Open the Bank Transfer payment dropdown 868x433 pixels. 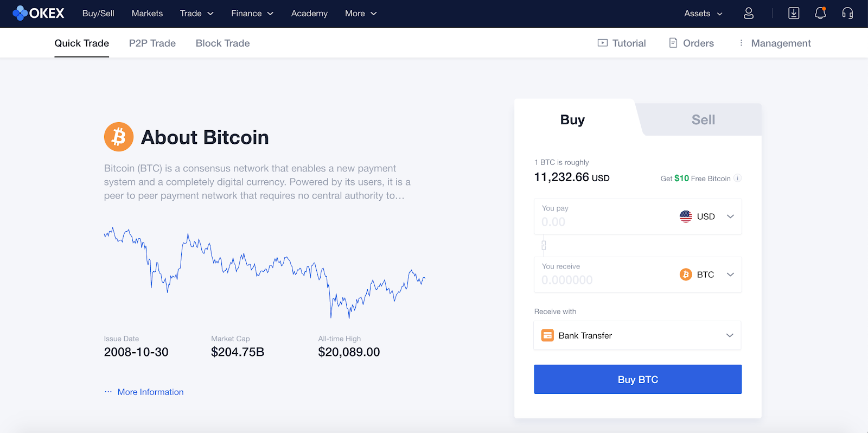coord(637,335)
